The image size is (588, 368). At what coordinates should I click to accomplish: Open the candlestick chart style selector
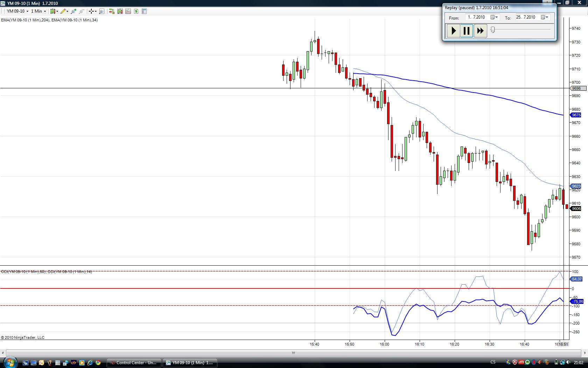pyautogui.click(x=53, y=11)
